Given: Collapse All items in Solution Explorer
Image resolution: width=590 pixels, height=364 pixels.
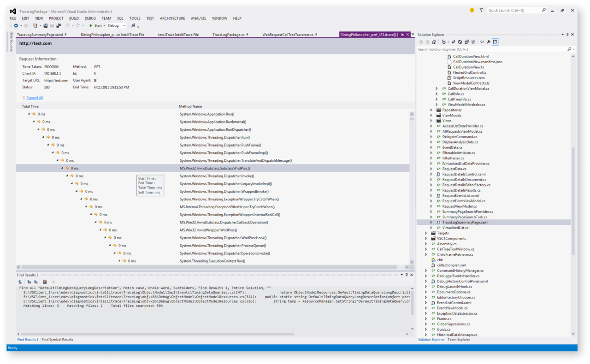Looking at the screenshot, I should (x=466, y=42).
